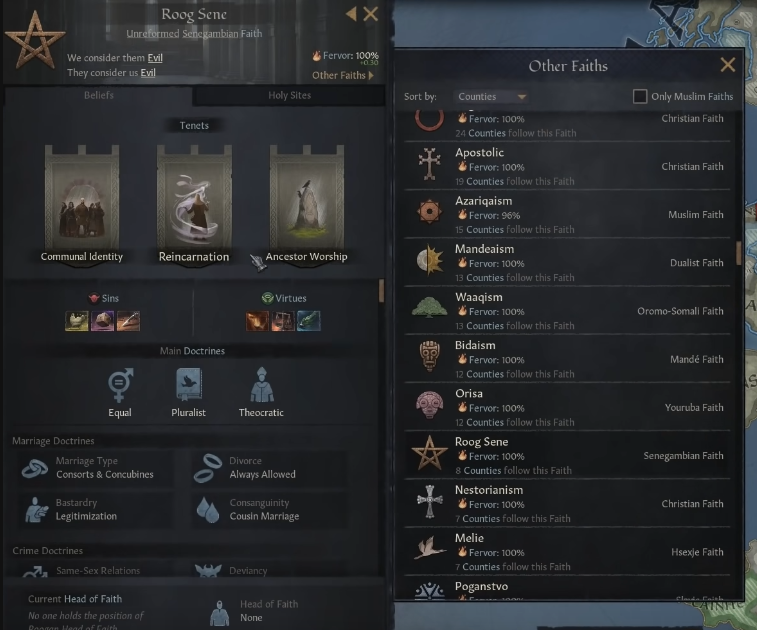Go back using the left arrow
The width and height of the screenshot is (757, 630).
351,14
